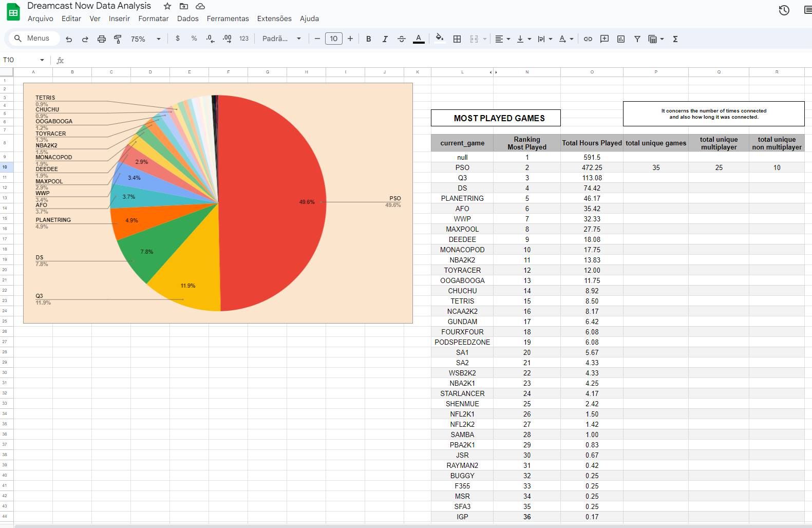Open the horizontal align dropdown

pos(502,39)
